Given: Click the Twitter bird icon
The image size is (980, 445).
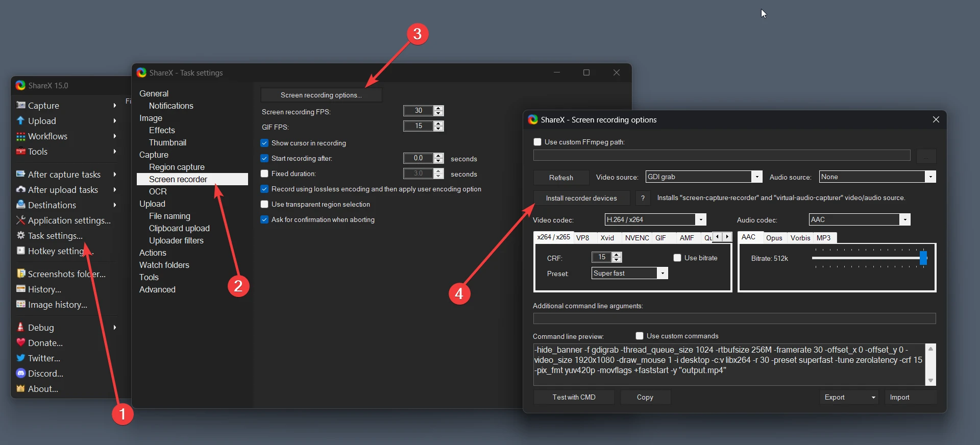Looking at the screenshot, I should 21,358.
